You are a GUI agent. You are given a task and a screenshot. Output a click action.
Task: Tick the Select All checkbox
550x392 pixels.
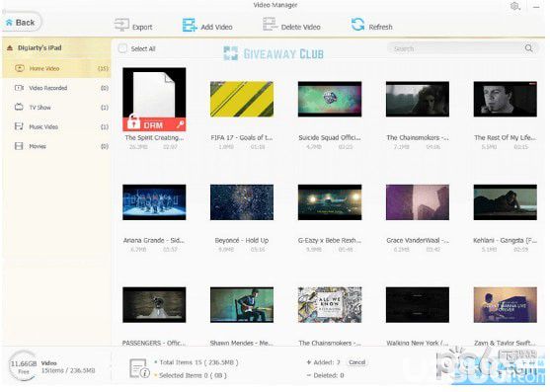[x=122, y=48]
